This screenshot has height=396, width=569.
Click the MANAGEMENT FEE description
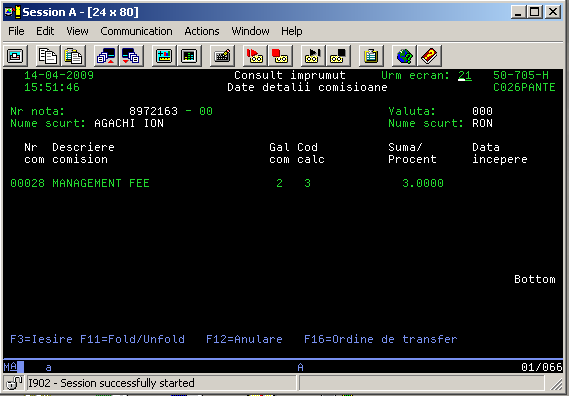point(101,183)
